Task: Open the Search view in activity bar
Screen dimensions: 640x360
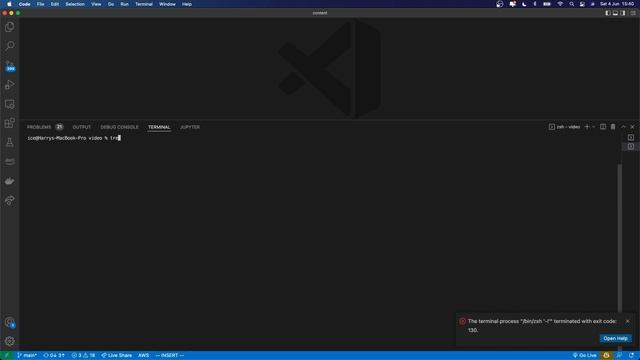Action: point(10,46)
